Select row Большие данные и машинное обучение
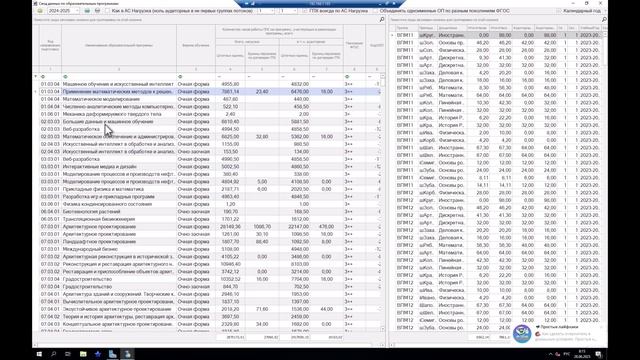This screenshot has width=640, height=360. click(210, 122)
